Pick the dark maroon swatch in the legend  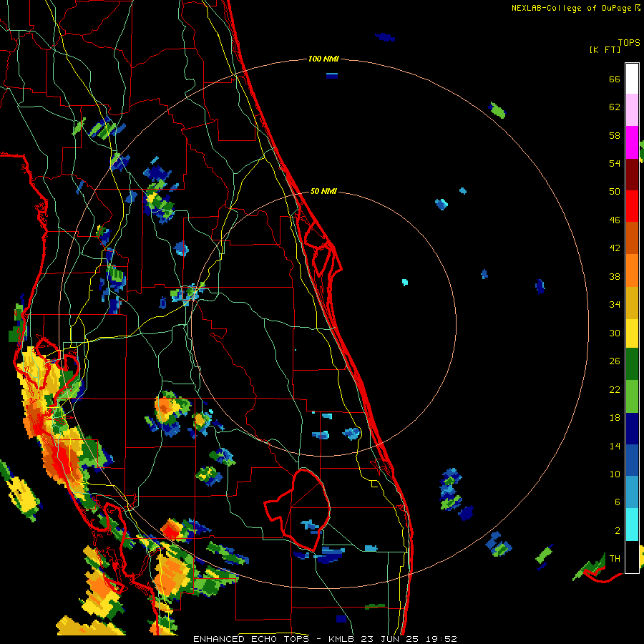click(x=632, y=175)
